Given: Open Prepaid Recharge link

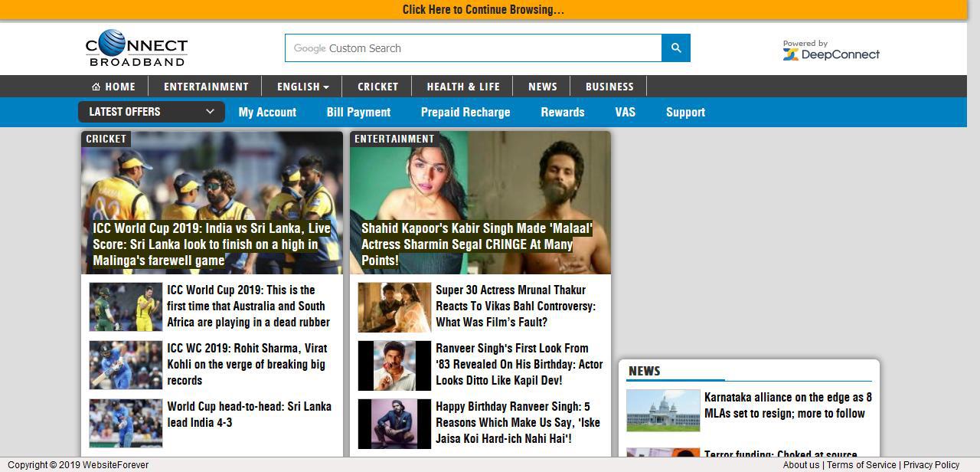Looking at the screenshot, I should [x=465, y=112].
